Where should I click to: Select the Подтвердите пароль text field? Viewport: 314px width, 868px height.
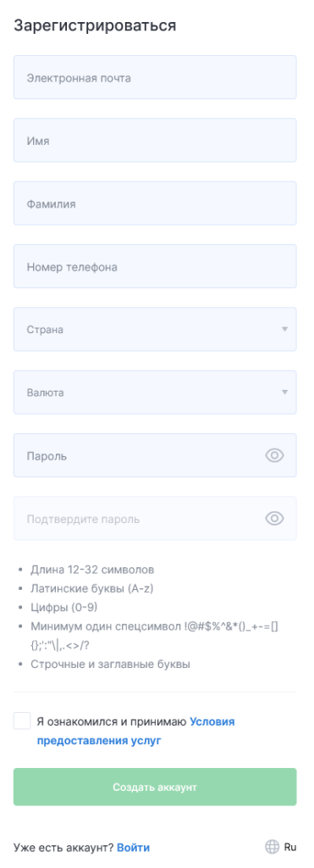(x=138, y=519)
